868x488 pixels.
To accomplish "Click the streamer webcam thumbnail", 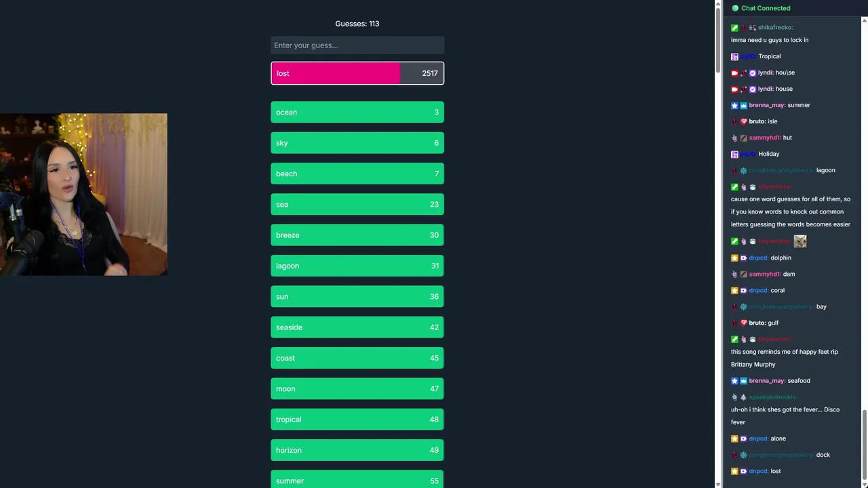I will 83,195.
